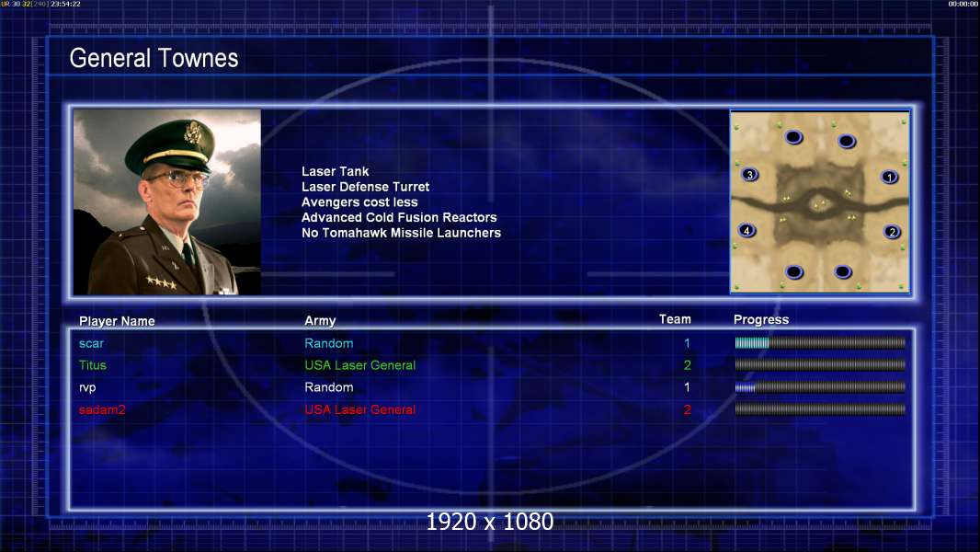Click sadam2's USA Laser General army
The height and width of the screenshot is (552, 980).
pyautogui.click(x=360, y=409)
